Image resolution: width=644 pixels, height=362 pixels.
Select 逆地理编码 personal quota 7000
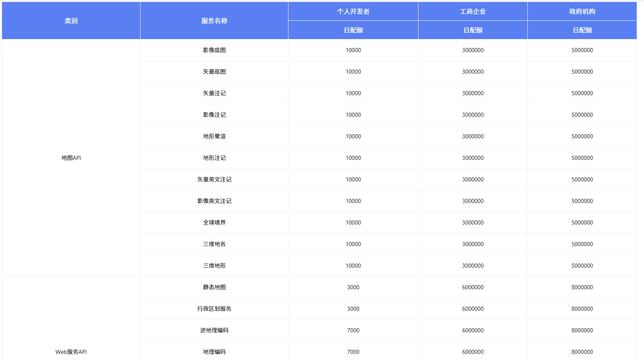pyautogui.click(x=353, y=330)
